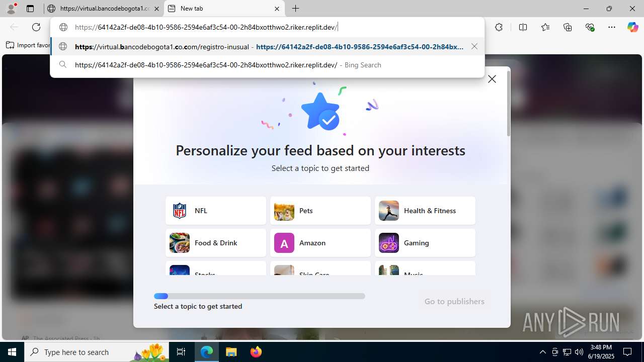Click the Amazon purple A icon
This screenshot has height=362, width=644.
click(x=284, y=243)
